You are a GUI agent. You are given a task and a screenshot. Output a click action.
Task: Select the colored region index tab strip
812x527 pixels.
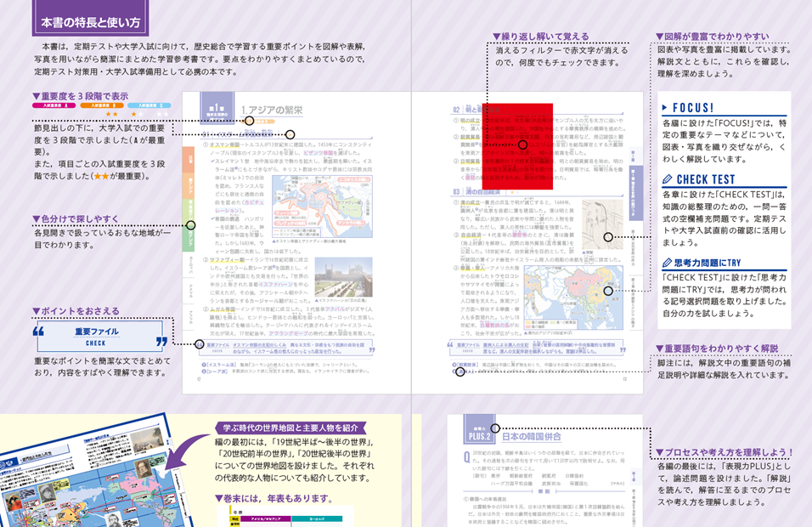(188, 199)
